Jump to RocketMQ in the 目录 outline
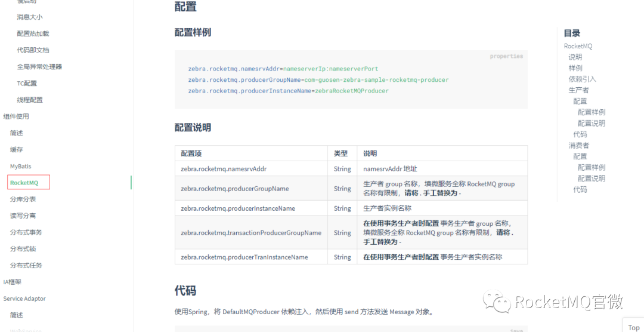This screenshot has width=644, height=332. pyautogui.click(x=578, y=46)
